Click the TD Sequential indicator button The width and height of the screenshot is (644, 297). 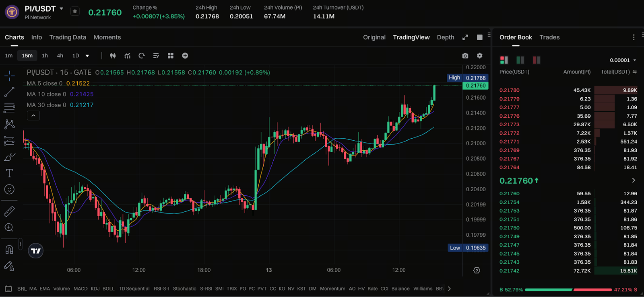click(x=134, y=289)
